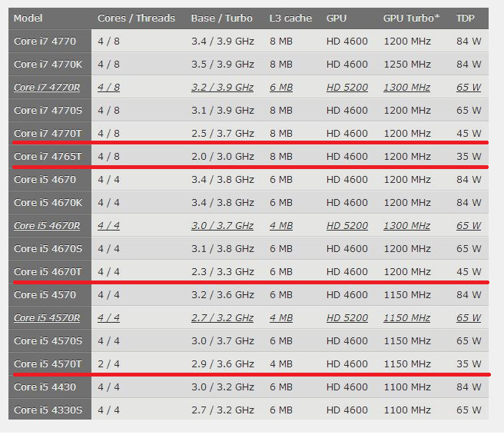
Task: Click underlined 3.0 / 3.7 GHz in 4670R row
Action: pyautogui.click(x=223, y=226)
